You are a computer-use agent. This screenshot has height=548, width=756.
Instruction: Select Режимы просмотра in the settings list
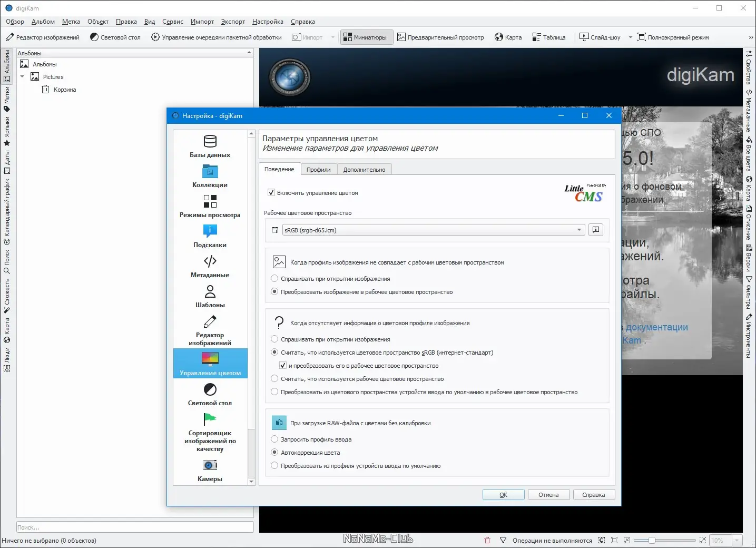pos(210,207)
